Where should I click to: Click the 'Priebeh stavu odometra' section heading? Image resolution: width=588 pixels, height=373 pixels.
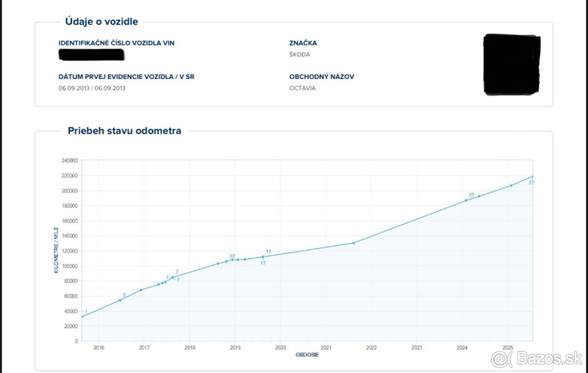pyautogui.click(x=124, y=131)
